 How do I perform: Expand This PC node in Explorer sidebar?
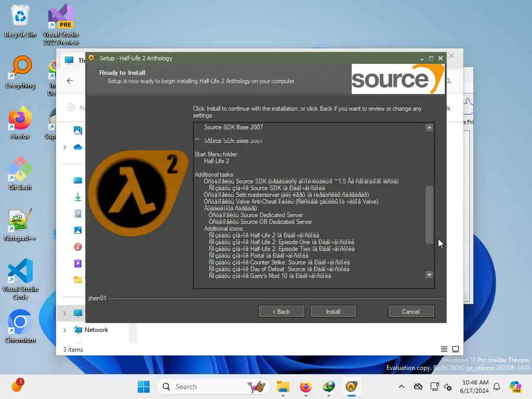(x=64, y=313)
